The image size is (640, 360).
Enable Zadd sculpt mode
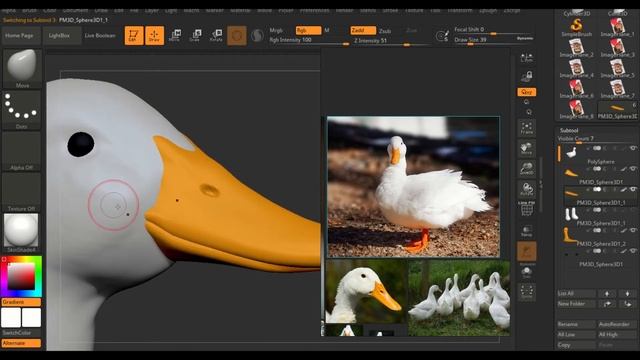[363, 30]
